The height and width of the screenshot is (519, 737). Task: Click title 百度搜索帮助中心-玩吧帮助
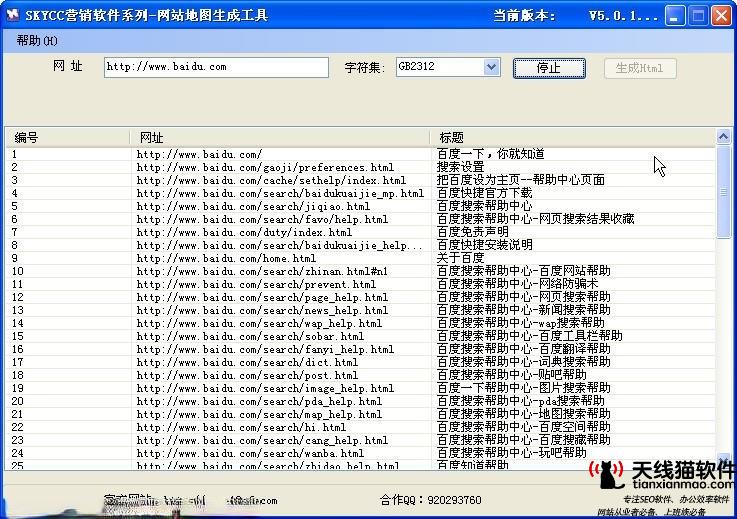pos(511,453)
